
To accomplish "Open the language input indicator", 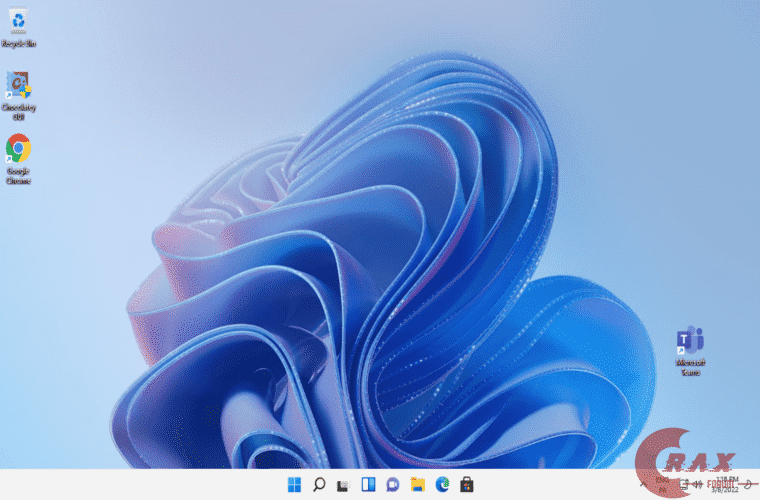I will coord(662,484).
